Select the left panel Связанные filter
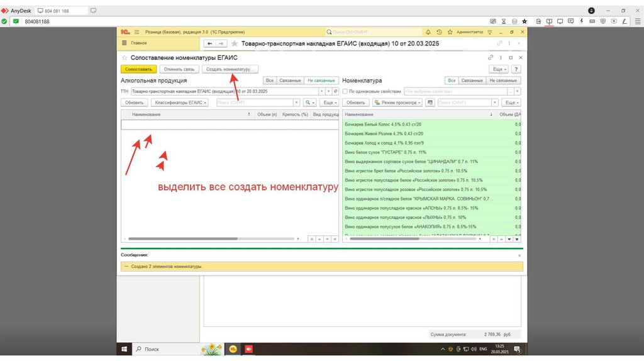The width and height of the screenshot is (644, 361). (290, 81)
